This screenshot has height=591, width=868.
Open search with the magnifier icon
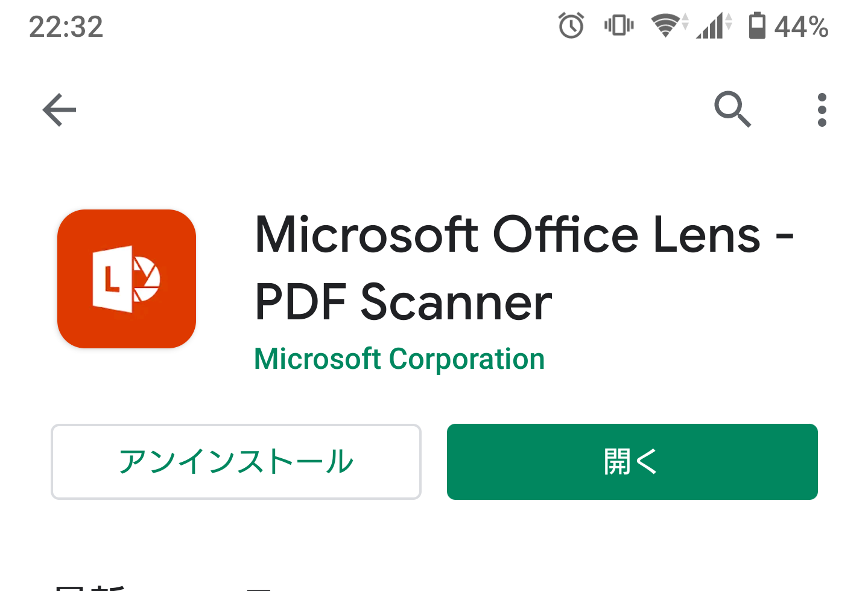pos(732,109)
